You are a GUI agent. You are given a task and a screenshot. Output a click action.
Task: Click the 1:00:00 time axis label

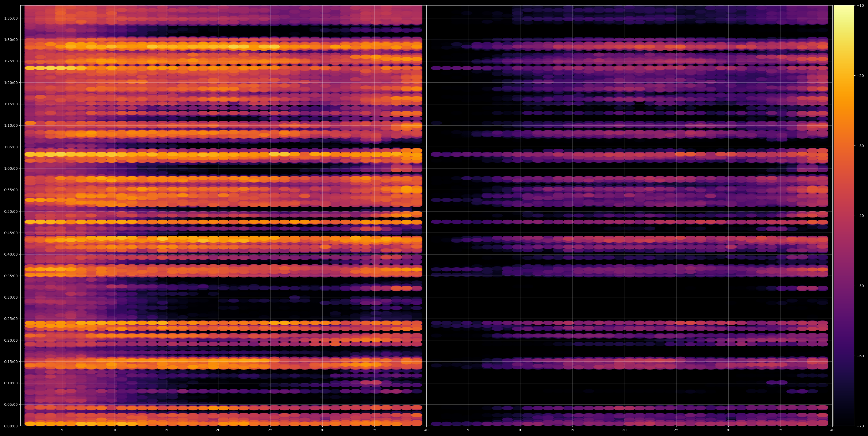[x=11, y=168]
